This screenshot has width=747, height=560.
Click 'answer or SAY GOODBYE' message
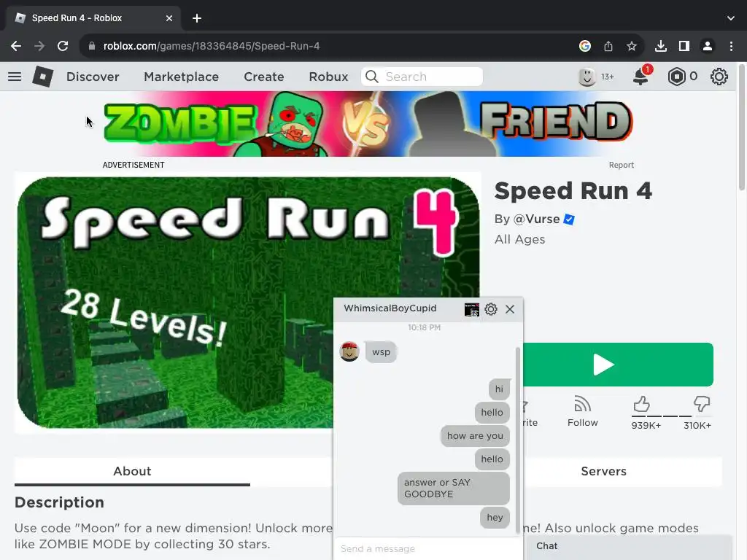point(454,488)
